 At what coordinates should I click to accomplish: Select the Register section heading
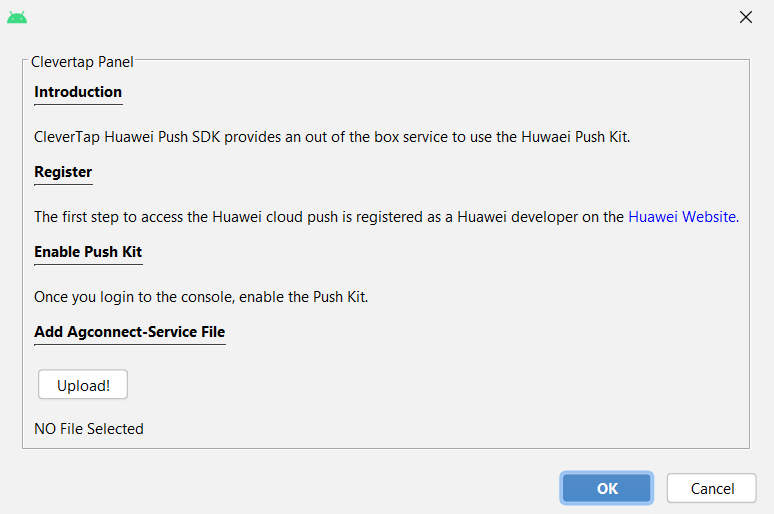coord(63,172)
